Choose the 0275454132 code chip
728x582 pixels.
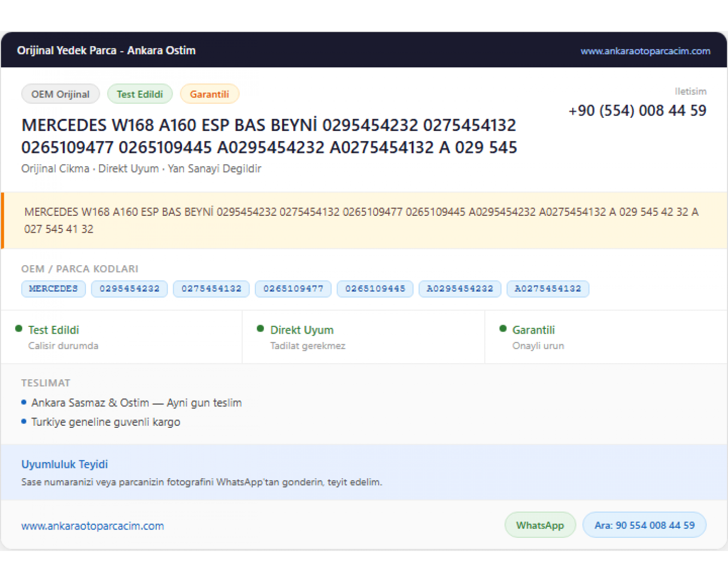coord(211,289)
